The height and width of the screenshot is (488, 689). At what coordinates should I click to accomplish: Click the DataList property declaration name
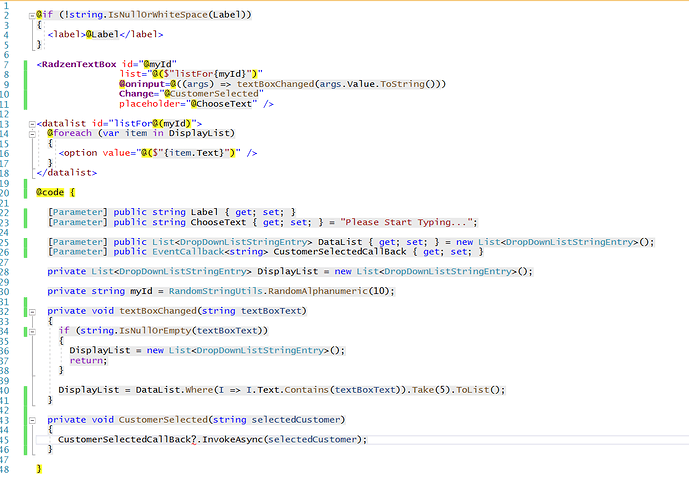[x=340, y=242]
